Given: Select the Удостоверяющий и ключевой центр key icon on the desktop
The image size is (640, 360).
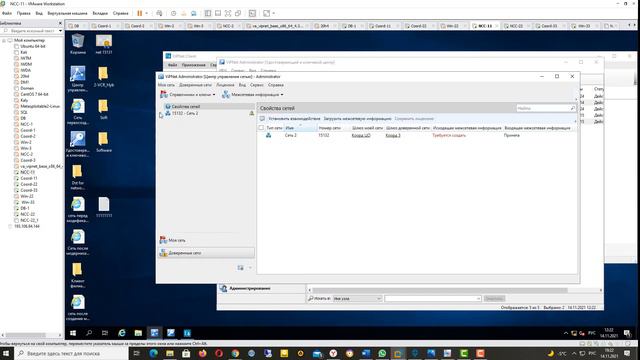Looking at the screenshot, I should [78, 144].
